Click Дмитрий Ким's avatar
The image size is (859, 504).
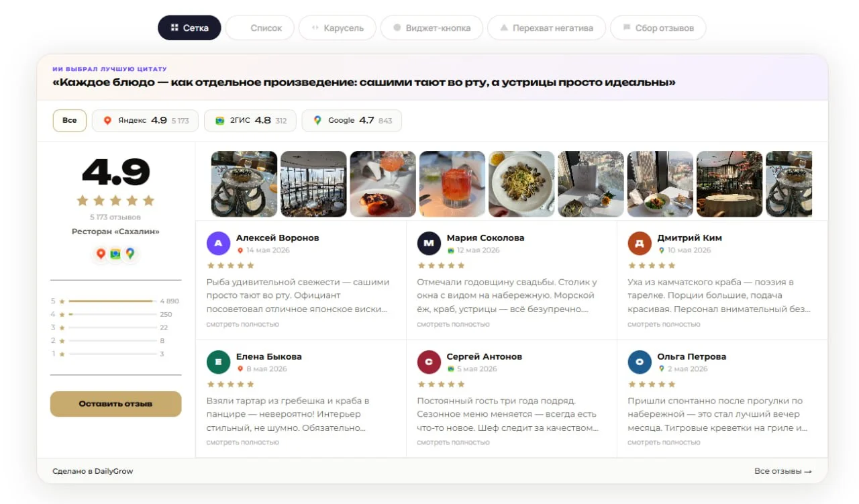(x=640, y=243)
